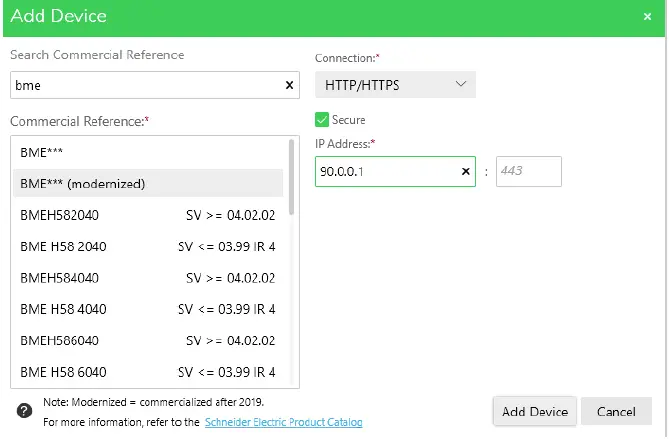Click the Add Device button
Image resolution: width=669 pixels, height=439 pixels.
coord(535,411)
